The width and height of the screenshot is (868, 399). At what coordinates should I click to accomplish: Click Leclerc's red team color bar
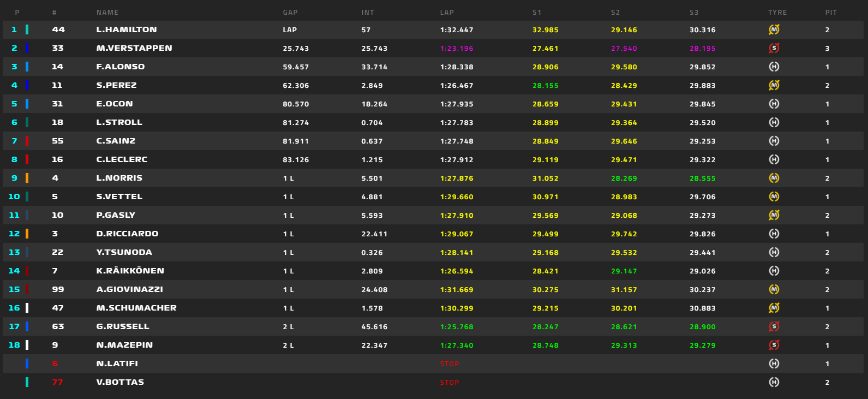tap(27, 159)
